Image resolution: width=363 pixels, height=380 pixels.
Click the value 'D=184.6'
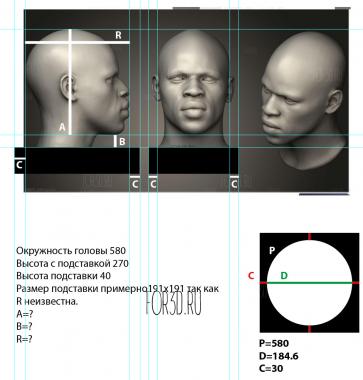(279, 356)
